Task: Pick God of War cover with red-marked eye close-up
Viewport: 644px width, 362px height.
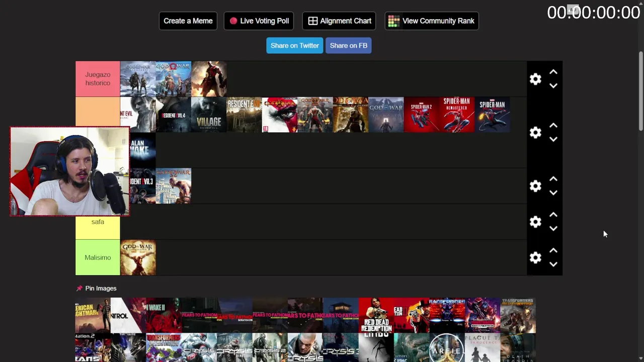Action: 280,115
